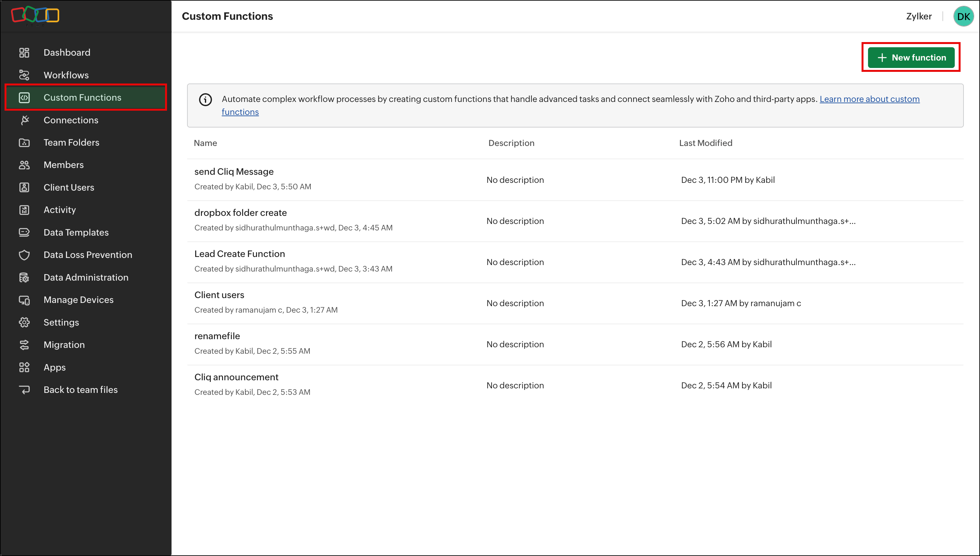
Task: Open Migration from the sidebar
Action: coord(64,344)
